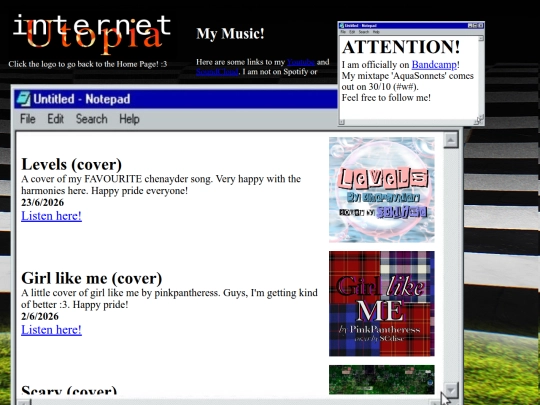540x405 pixels.
Task: Open Edit menu in large Notepad window
Action: coord(55,119)
